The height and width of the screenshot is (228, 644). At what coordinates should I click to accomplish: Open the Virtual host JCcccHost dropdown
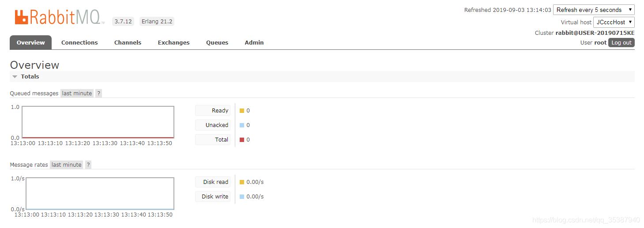tap(614, 22)
